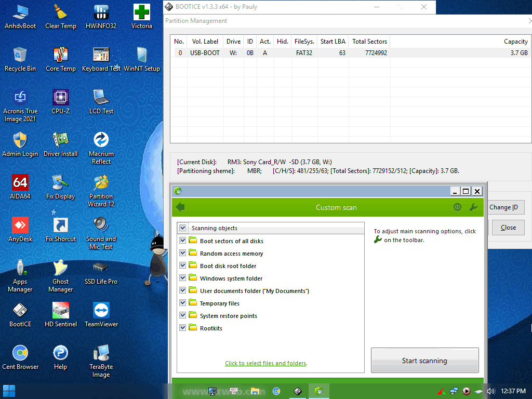Select the Admin Login shield icon

click(x=20, y=144)
